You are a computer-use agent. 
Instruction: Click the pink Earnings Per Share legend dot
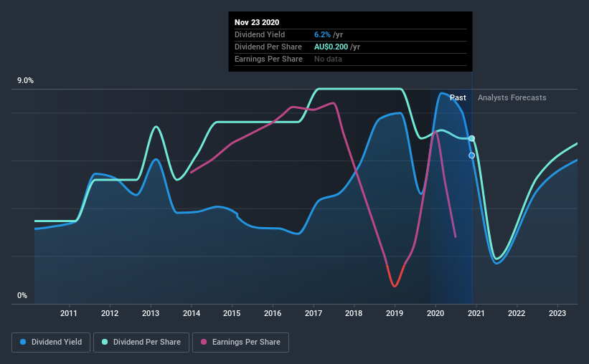[204, 342]
